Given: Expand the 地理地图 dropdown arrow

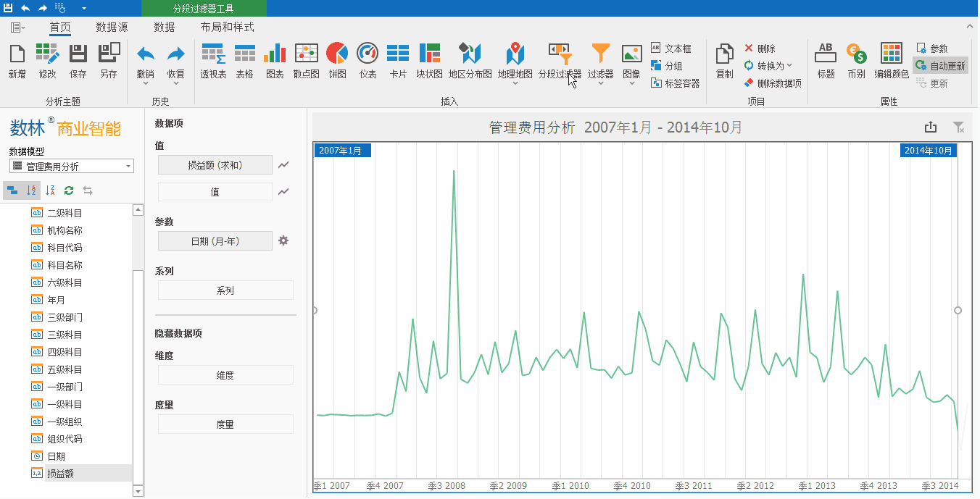Looking at the screenshot, I should [515, 83].
